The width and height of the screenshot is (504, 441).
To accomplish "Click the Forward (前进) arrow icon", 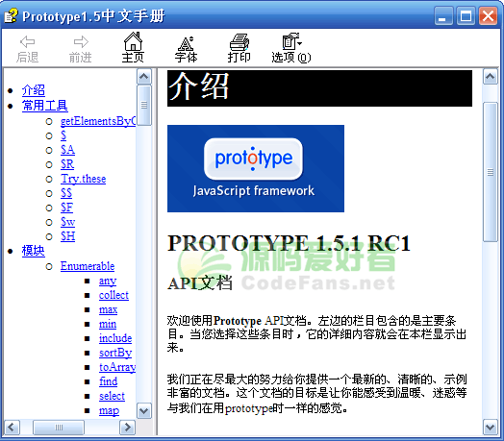I will tap(81, 41).
